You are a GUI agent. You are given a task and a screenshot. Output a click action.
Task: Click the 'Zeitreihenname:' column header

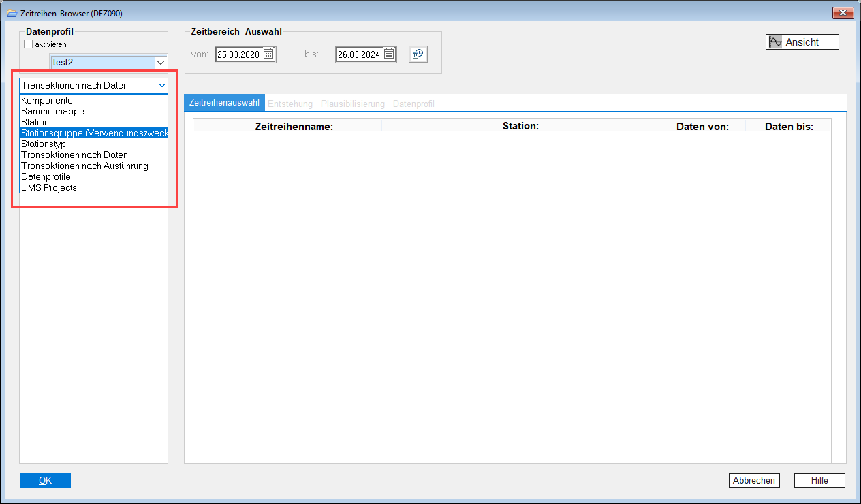[294, 126]
